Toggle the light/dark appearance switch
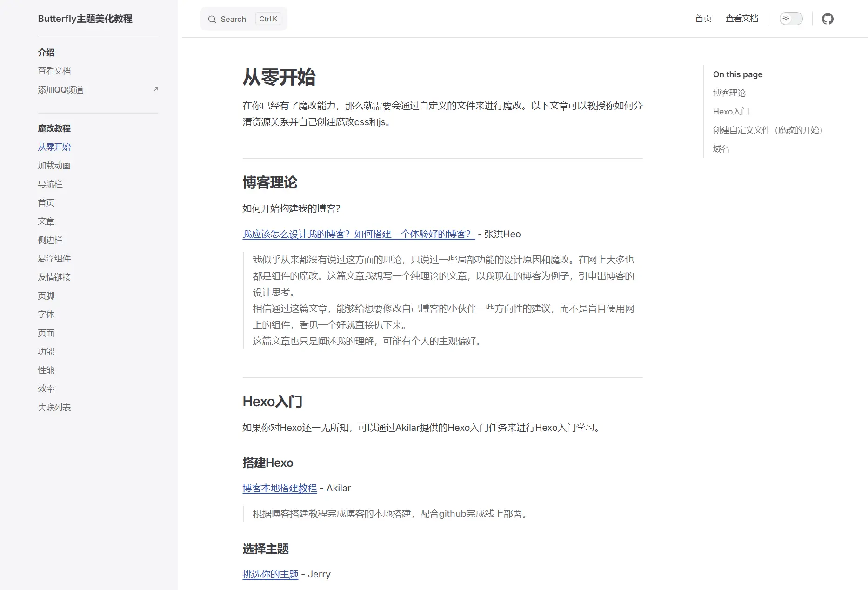This screenshot has height=590, width=868. [x=791, y=19]
